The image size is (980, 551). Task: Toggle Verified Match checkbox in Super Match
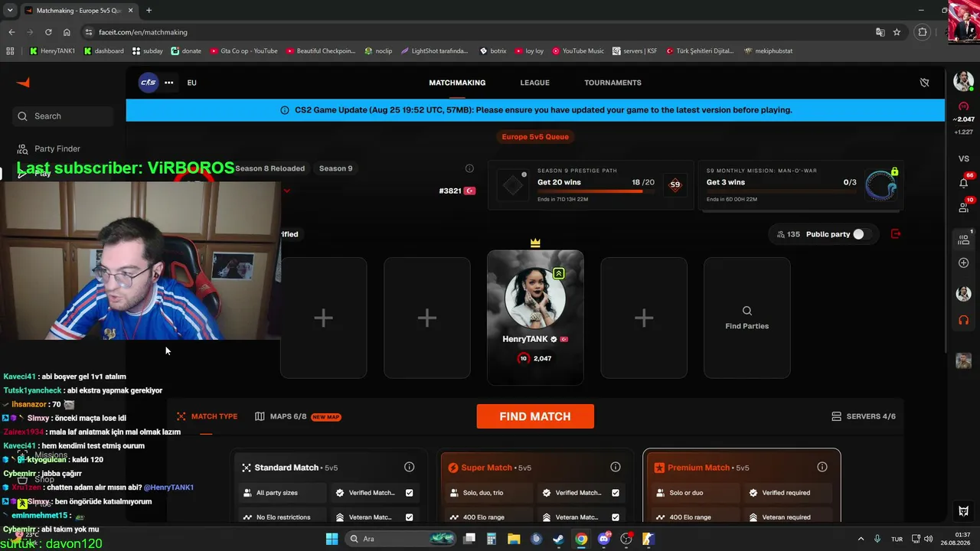pyautogui.click(x=616, y=493)
